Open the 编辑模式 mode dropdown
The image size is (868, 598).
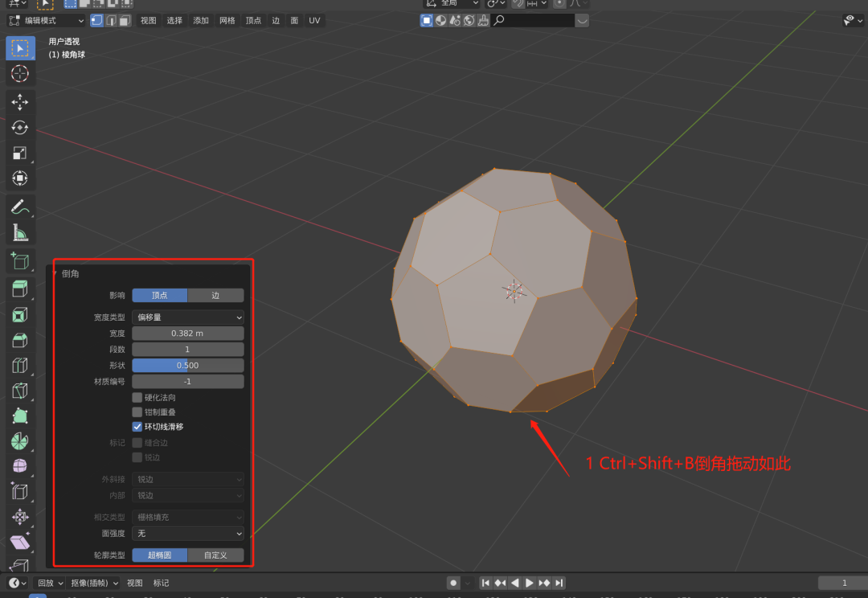pos(47,20)
